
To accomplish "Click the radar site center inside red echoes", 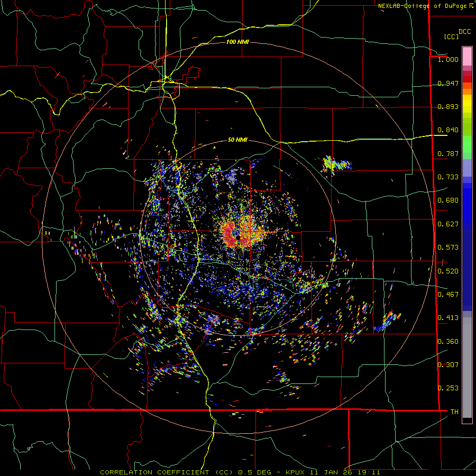I will click(239, 238).
